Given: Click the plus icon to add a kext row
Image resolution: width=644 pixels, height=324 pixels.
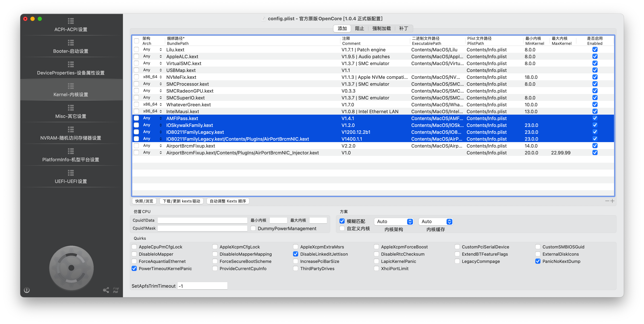Looking at the screenshot, I should [x=612, y=201].
